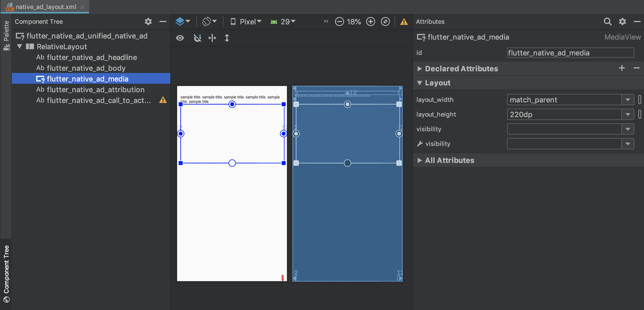The image size is (644, 310).
Task: Click the guidelines vertical arrows icon
Action: [227, 38]
